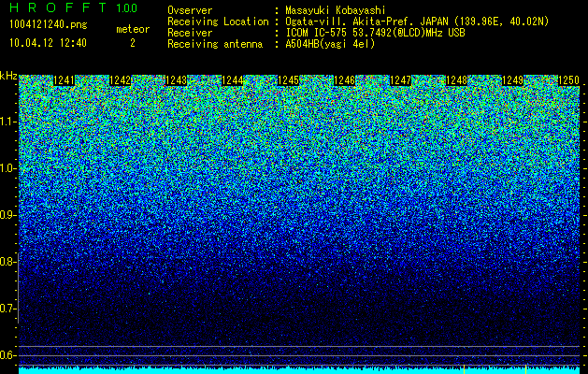Click the 0.6 kHz axis label
The image size is (588, 374).
click(8, 355)
